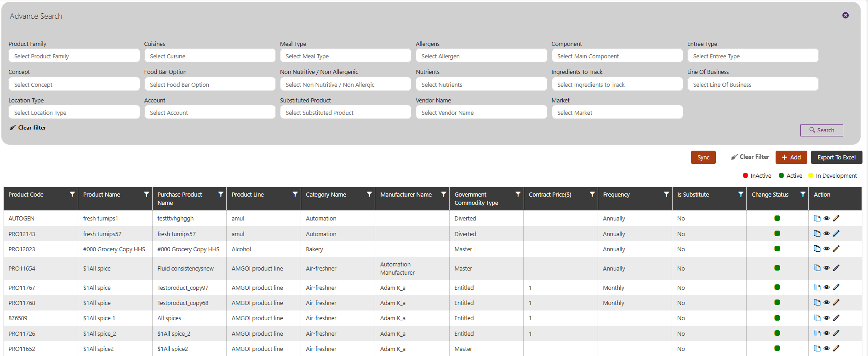This screenshot has height=356, width=868.
Task: Copy the AUTOGEN product row
Action: coord(817,218)
